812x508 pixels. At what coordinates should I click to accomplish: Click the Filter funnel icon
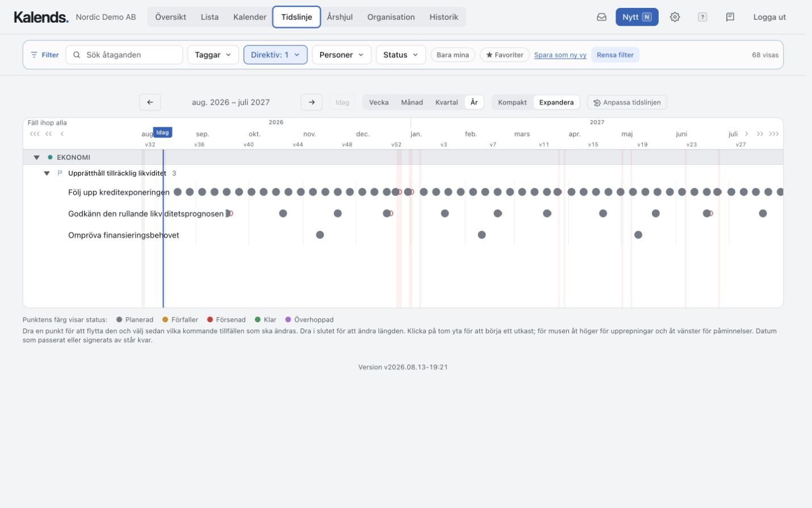34,55
